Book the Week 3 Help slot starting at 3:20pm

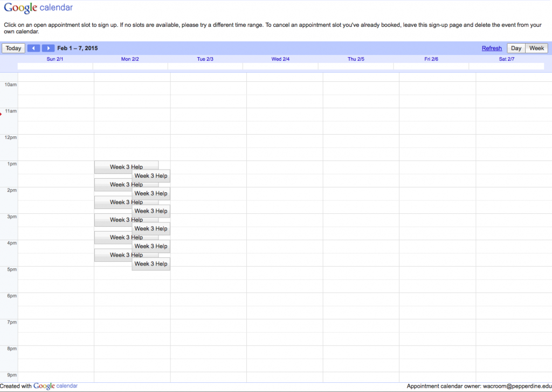click(x=151, y=228)
